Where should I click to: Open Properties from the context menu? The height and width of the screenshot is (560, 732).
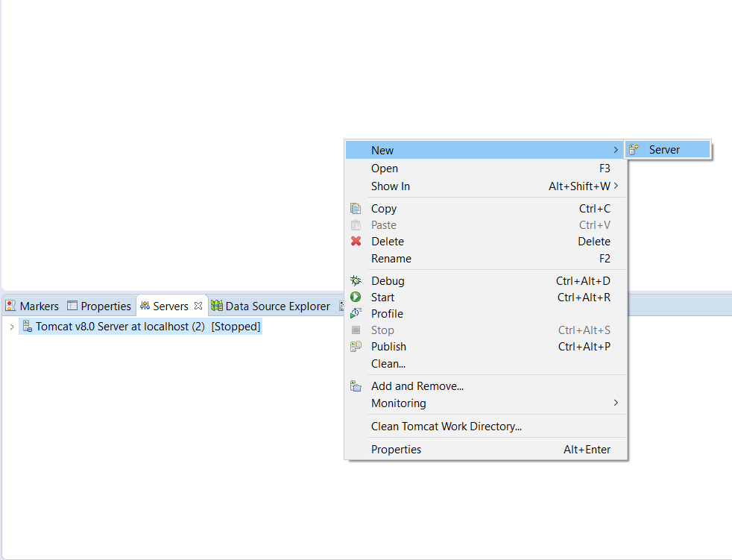tap(396, 450)
